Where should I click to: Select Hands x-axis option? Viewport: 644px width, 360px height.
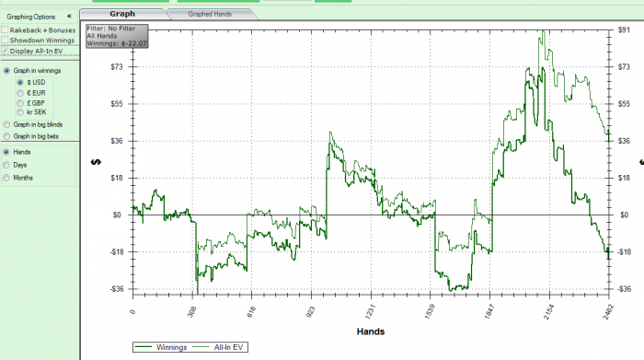[x=6, y=152]
